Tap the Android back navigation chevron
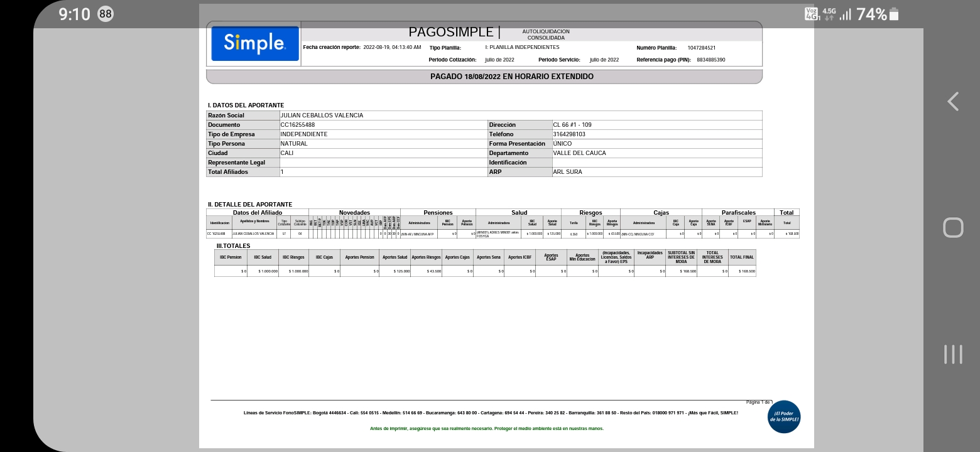 tap(953, 102)
